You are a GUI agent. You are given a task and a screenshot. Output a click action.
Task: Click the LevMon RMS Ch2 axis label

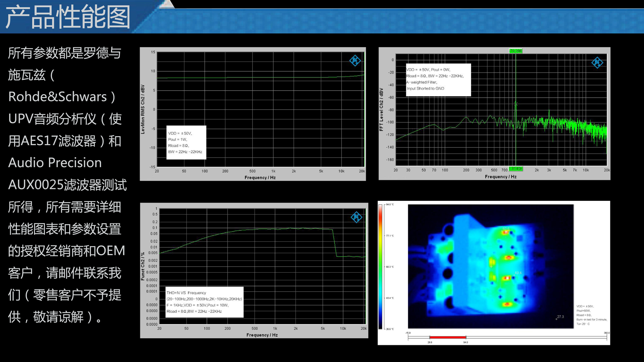pyautogui.click(x=143, y=109)
